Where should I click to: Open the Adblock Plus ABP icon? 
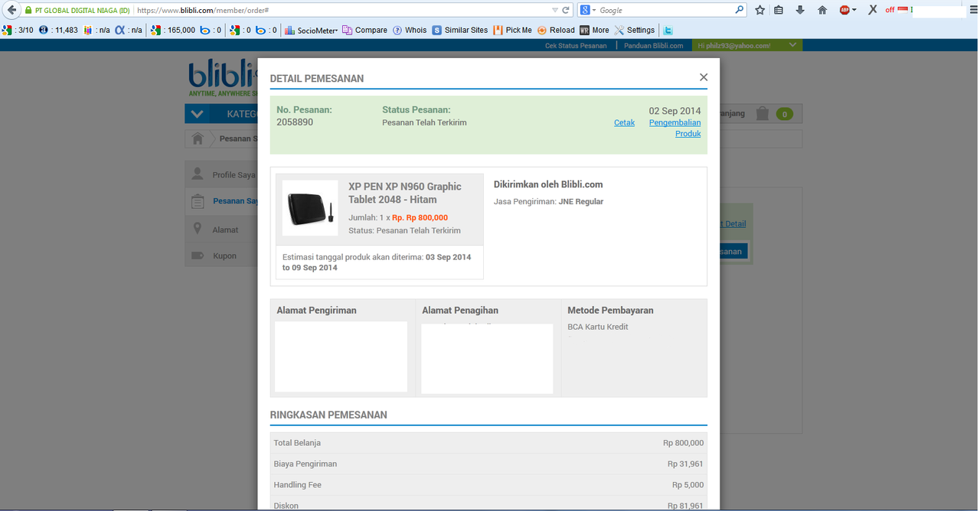844,10
